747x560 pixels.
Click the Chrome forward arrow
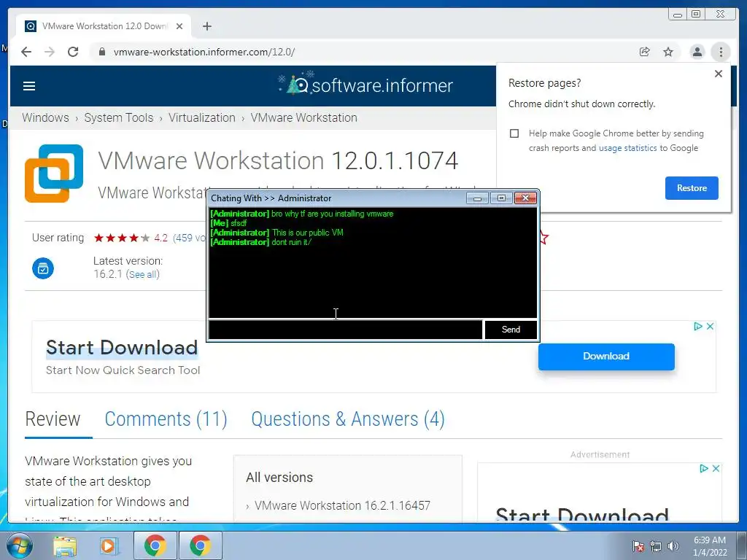(50, 52)
